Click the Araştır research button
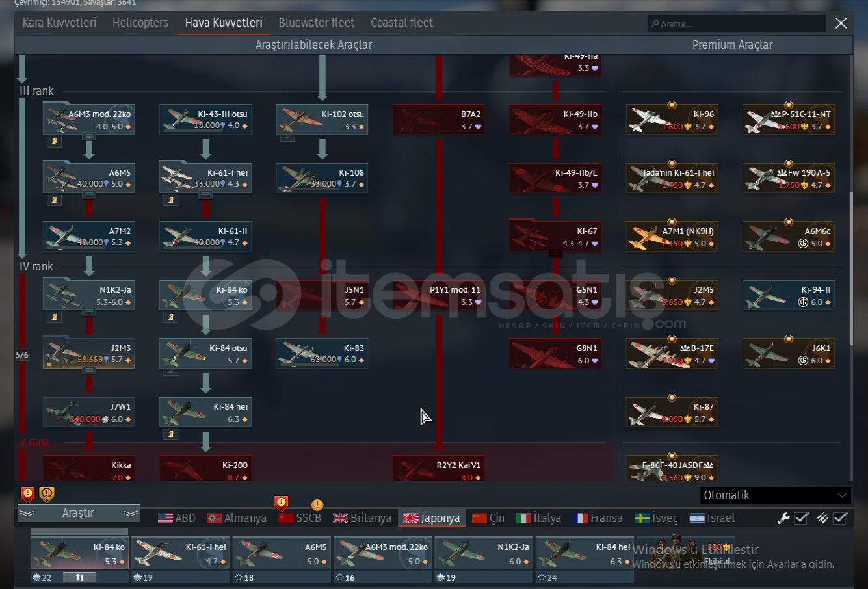Viewport: 868px width, 589px height. pos(79,514)
